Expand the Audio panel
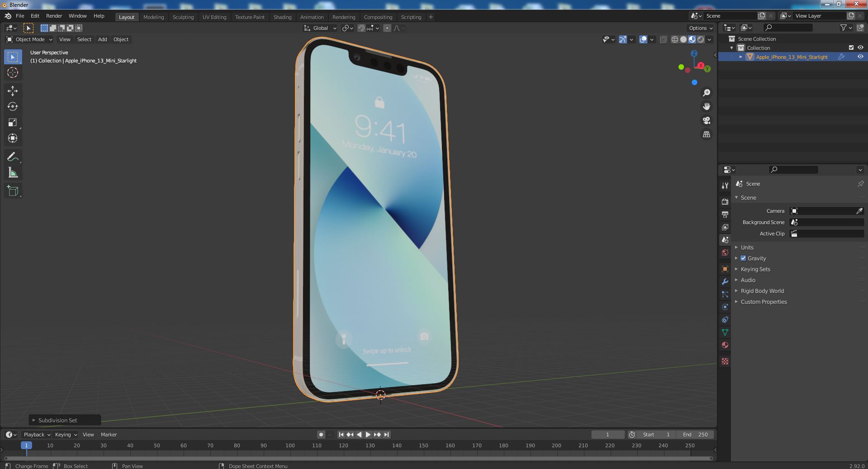The image size is (868, 469). (x=748, y=280)
